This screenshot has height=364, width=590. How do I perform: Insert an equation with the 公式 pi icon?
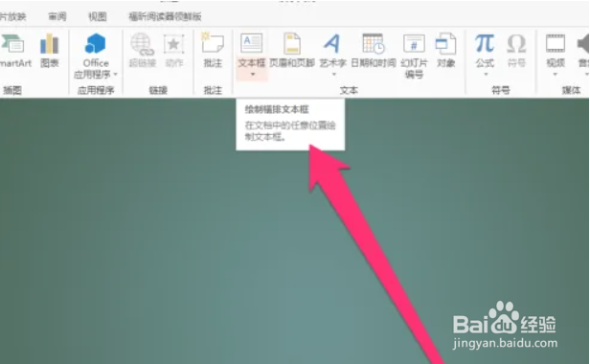pyautogui.click(x=485, y=44)
